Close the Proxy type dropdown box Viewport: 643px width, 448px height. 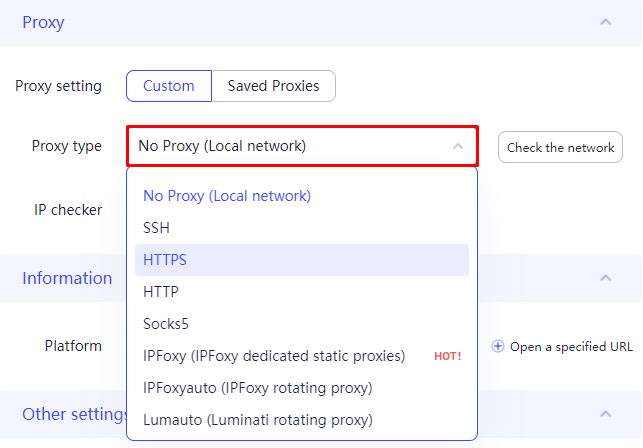pos(303,146)
